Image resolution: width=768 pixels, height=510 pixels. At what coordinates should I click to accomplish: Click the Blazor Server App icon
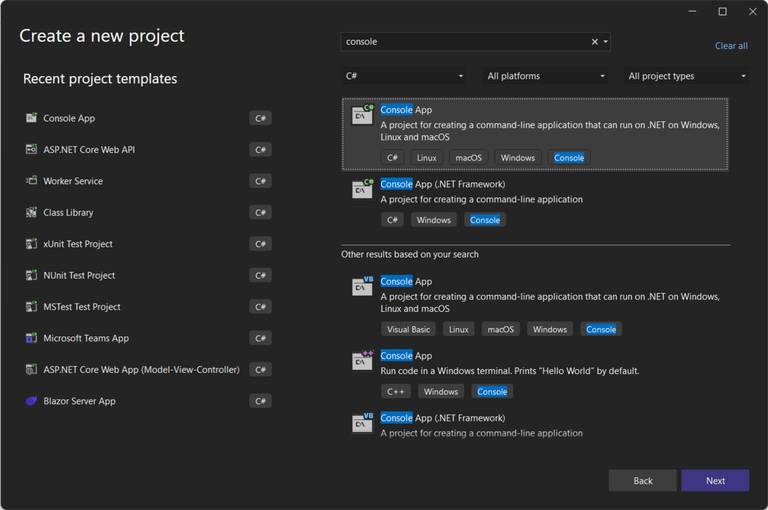(x=33, y=401)
